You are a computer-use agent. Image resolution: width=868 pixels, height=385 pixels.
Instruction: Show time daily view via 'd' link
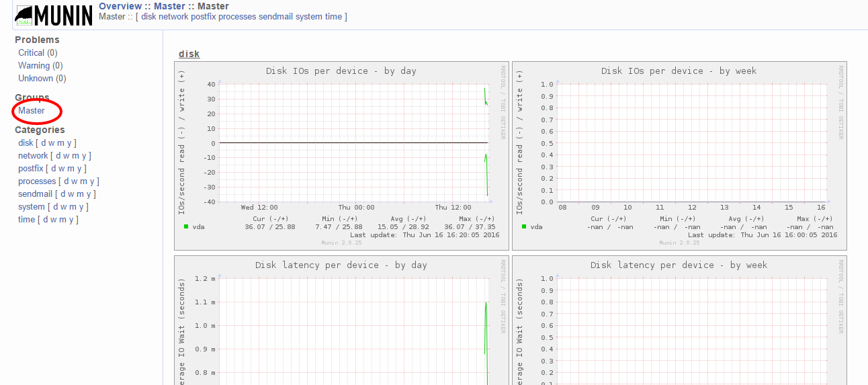pyautogui.click(x=46, y=220)
